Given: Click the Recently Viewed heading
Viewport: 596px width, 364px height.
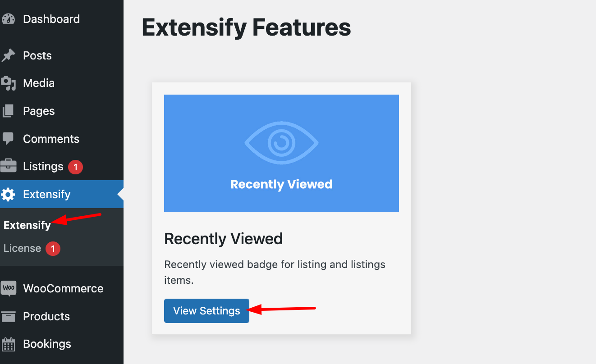Looking at the screenshot, I should [x=224, y=238].
